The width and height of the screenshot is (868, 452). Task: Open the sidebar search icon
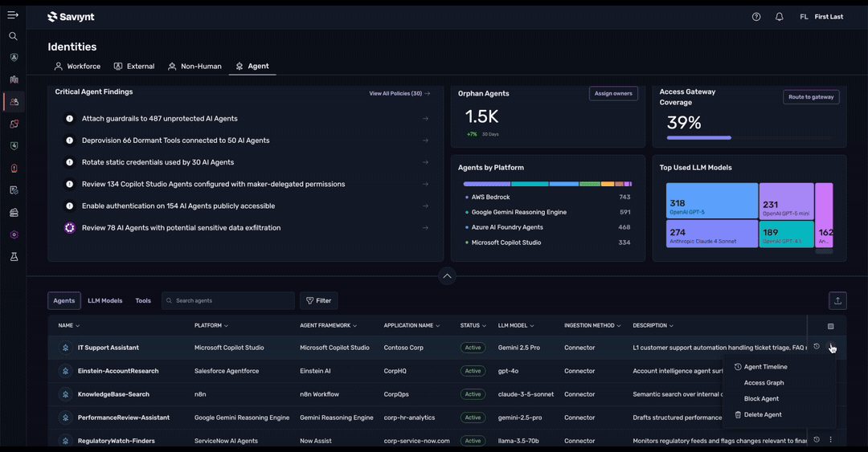point(14,36)
